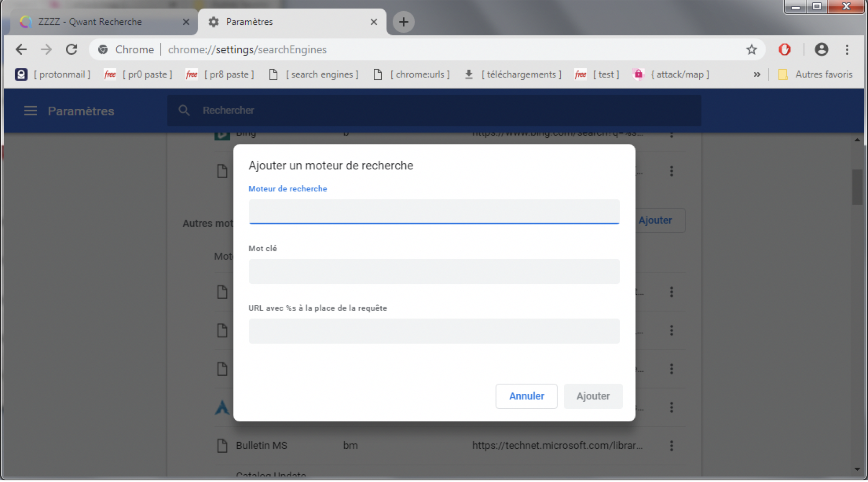Open the téléchargements bookmark
Screen dimensions: 868x482
point(513,74)
